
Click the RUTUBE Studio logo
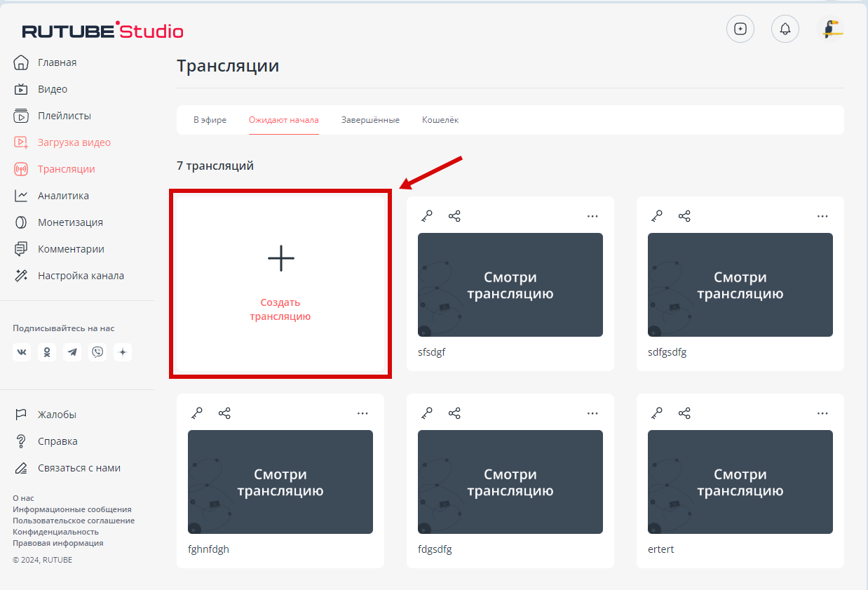click(x=102, y=30)
